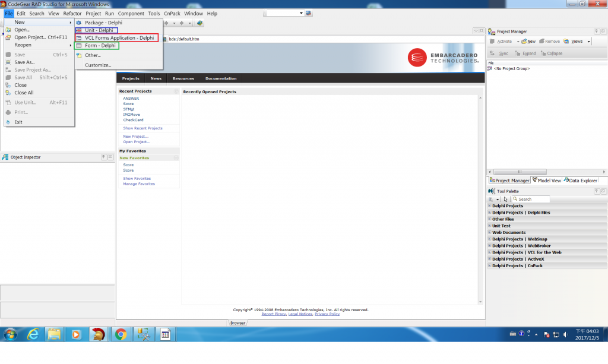608x364 pixels.
Task: Open Internet Explorer from the taskbar
Action: tap(33, 334)
